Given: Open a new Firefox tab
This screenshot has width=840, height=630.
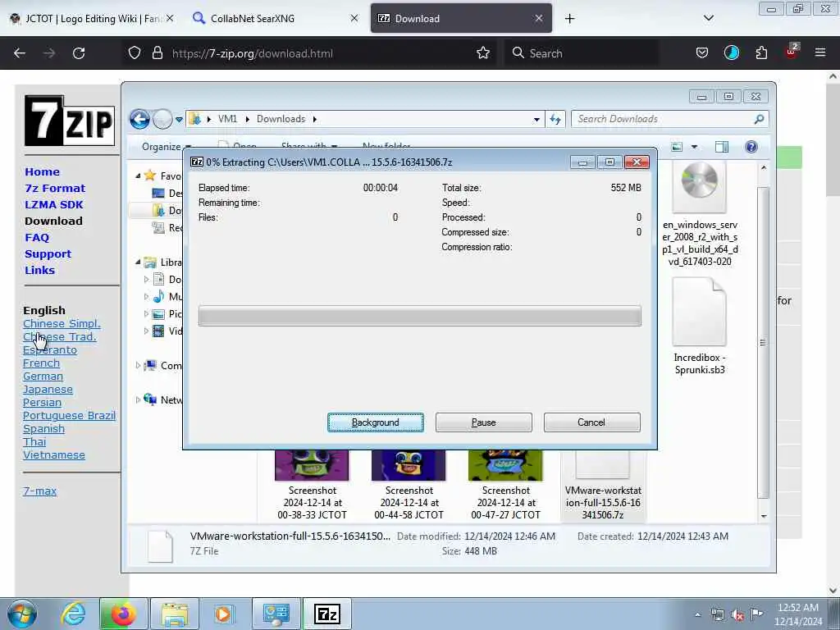Looking at the screenshot, I should (x=569, y=19).
